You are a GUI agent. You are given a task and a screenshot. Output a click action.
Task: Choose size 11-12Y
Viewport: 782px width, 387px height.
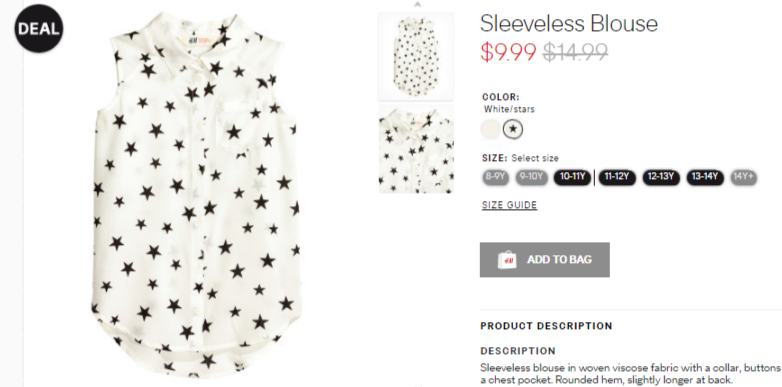[x=617, y=177]
